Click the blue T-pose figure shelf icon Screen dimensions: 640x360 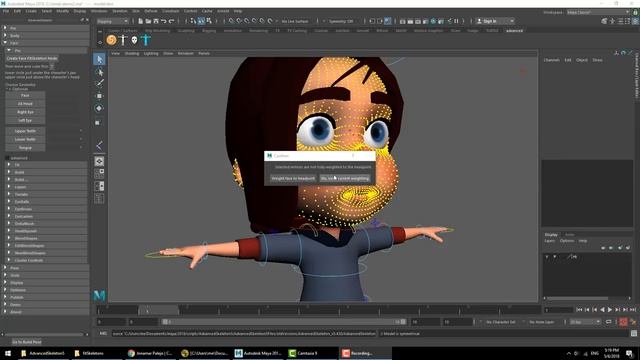[x=146, y=40]
